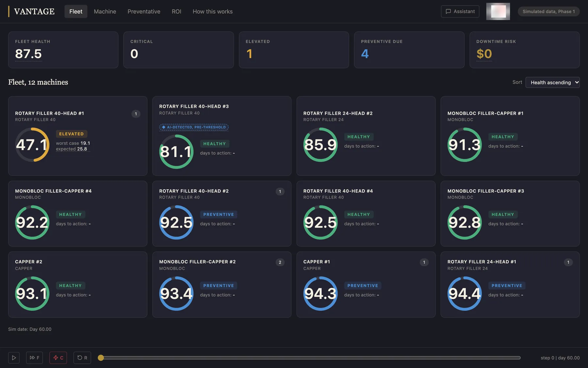
Task: Click the ELEVATED status badge
Action: tap(72, 134)
